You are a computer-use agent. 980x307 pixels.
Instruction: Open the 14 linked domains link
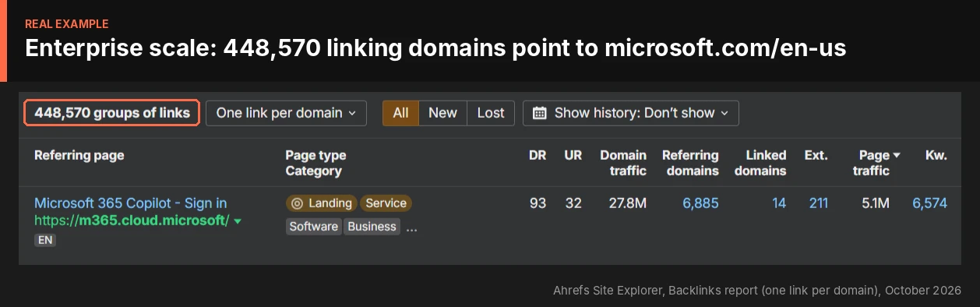coord(779,203)
